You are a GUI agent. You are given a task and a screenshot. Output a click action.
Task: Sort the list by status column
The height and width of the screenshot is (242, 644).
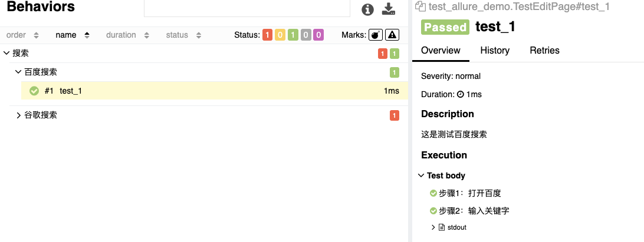[x=183, y=35]
